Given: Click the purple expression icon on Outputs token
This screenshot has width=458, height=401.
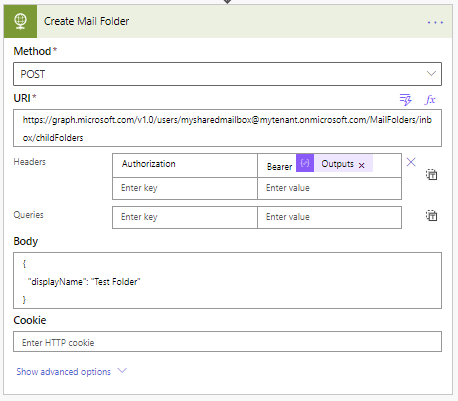Looking at the screenshot, I should [x=305, y=163].
